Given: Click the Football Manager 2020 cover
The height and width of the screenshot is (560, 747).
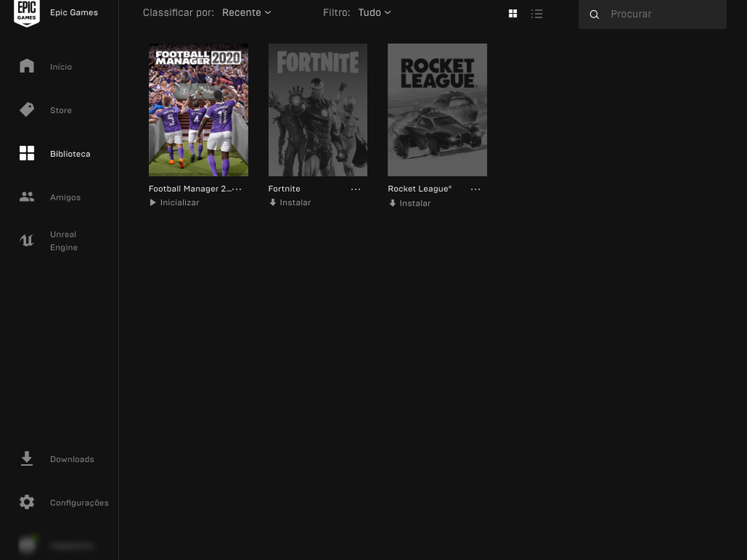Looking at the screenshot, I should [x=198, y=110].
